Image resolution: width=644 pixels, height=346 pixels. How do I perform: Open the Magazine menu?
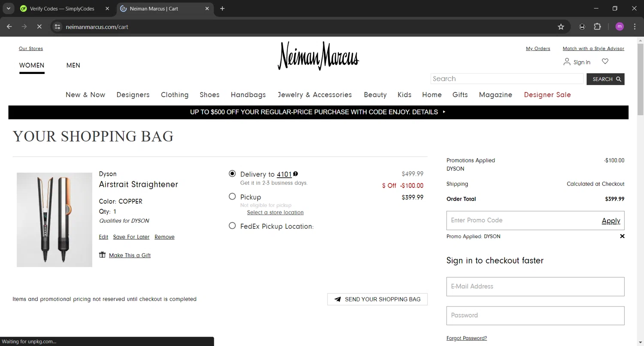click(x=495, y=95)
